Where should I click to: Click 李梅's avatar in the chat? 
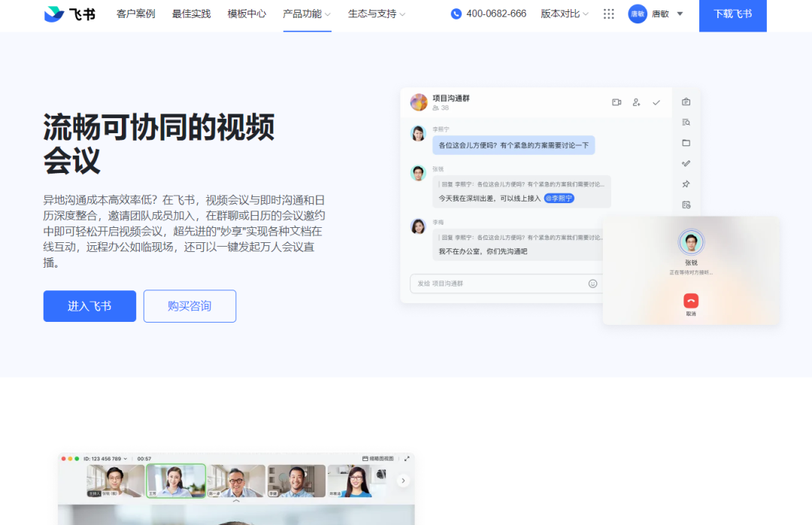tap(419, 226)
